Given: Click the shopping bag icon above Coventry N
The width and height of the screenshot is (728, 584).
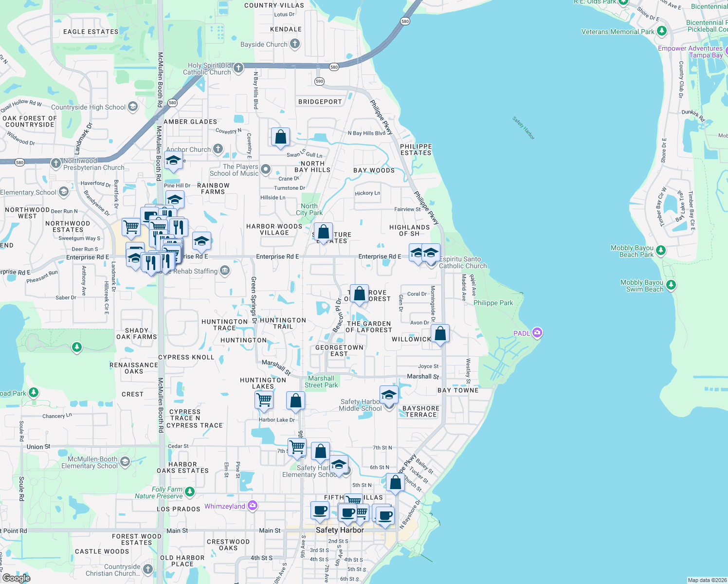Looking at the screenshot, I should 280,136.
